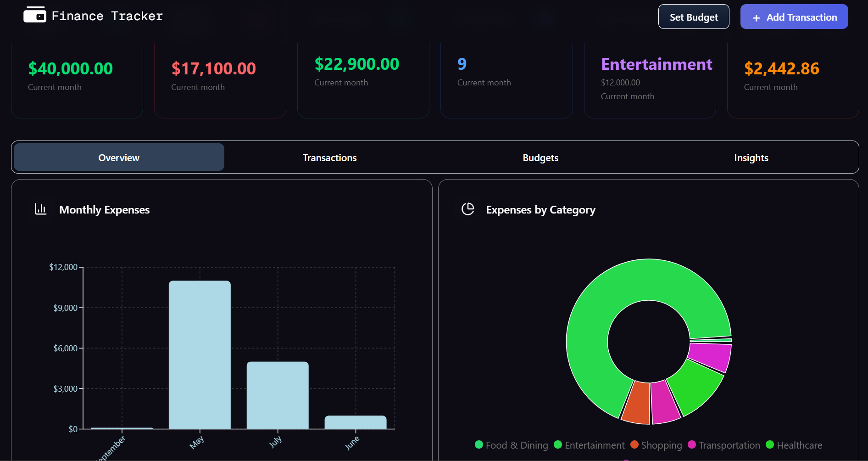Toggle Food & Dining in the chart legend

point(511,444)
